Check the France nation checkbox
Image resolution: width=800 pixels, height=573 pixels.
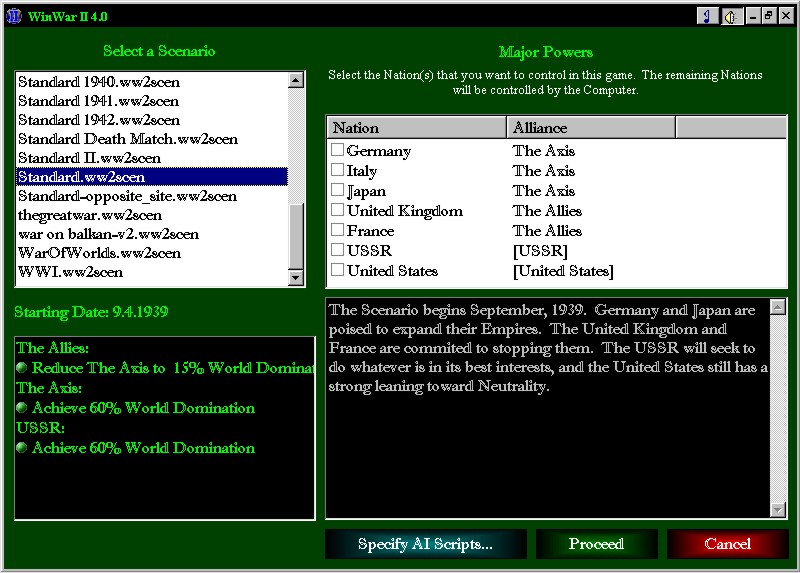click(x=337, y=230)
